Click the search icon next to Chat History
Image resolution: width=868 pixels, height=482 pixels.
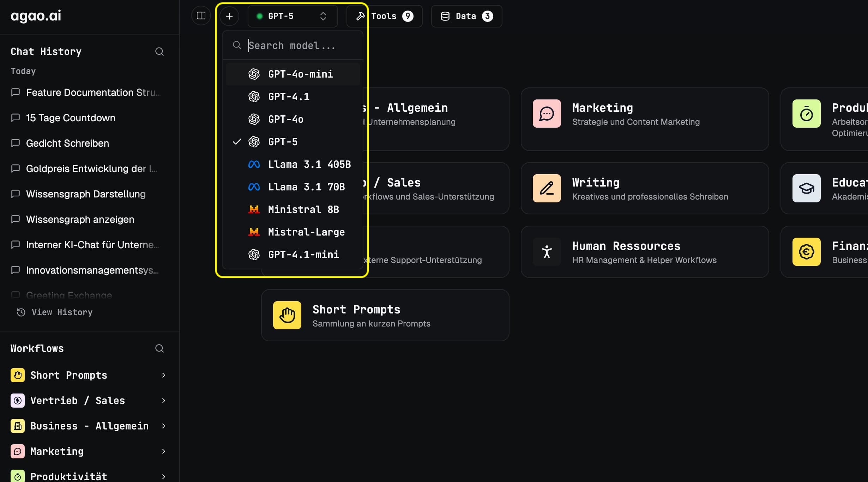159,51
